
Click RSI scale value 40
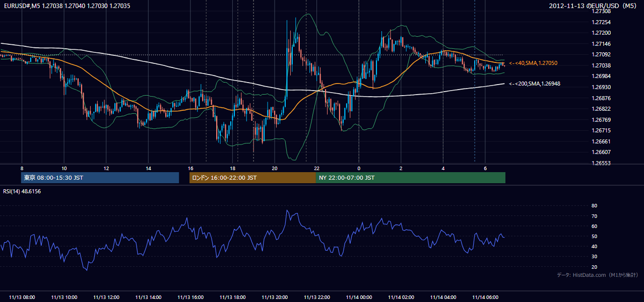(594, 246)
